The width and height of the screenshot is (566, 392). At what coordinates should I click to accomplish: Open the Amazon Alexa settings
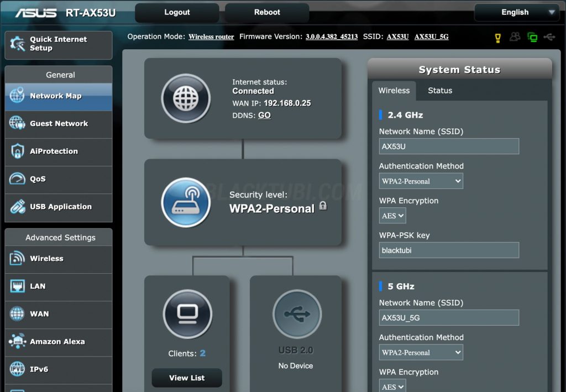59,342
